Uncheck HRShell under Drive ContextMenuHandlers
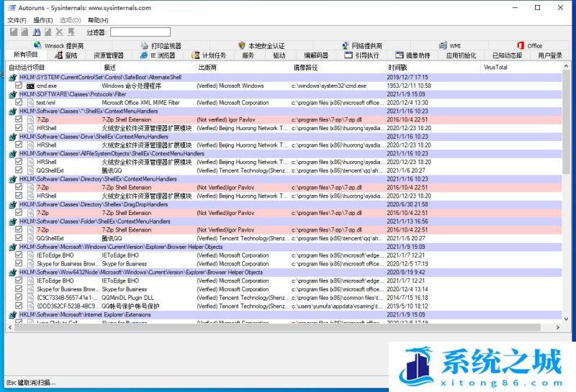The width and height of the screenshot is (576, 392). (19, 145)
